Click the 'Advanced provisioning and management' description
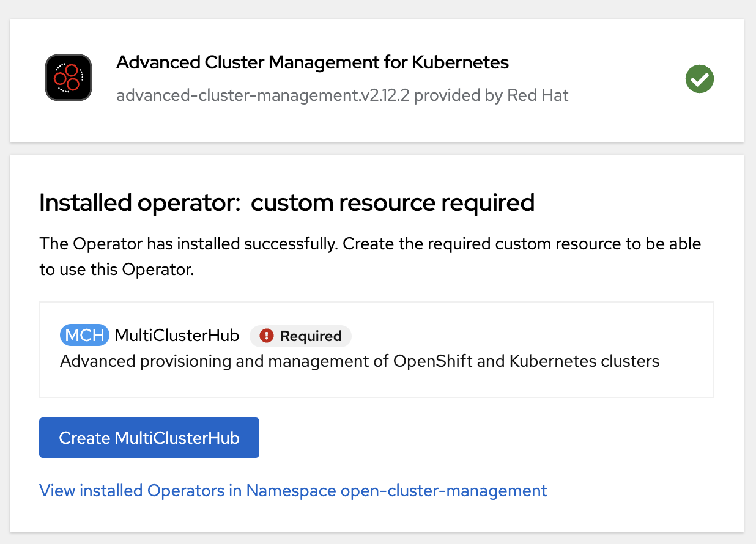The image size is (756, 544). tap(360, 361)
